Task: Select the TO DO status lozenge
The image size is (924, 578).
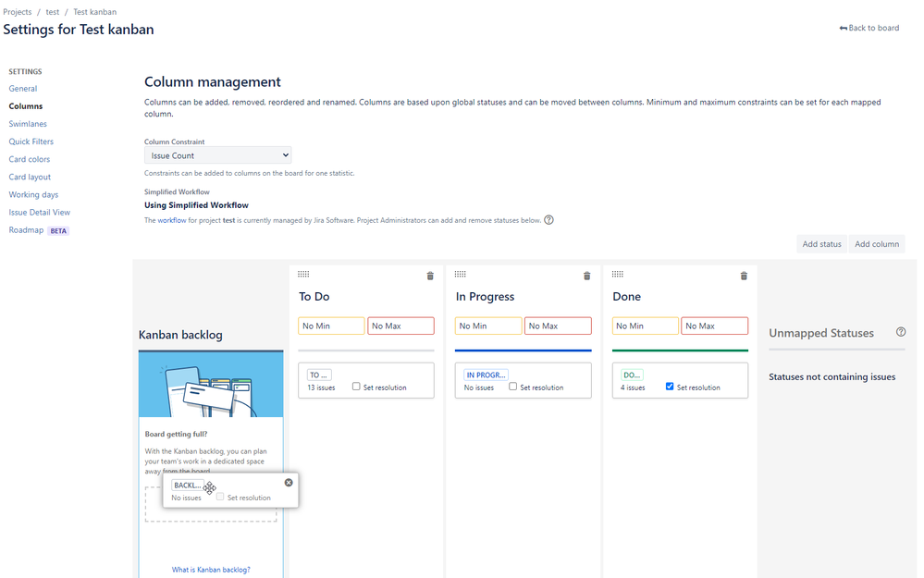Action: (x=319, y=375)
